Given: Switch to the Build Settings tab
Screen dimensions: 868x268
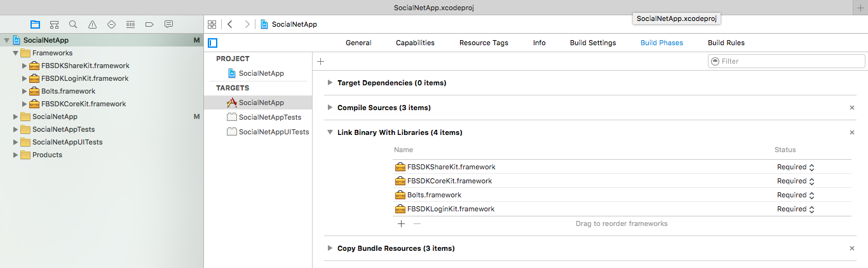Looking at the screenshot, I should tap(592, 43).
